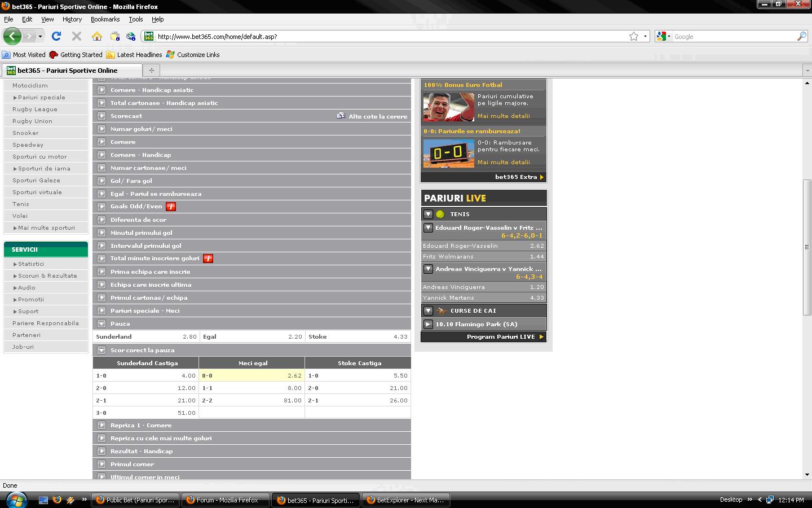Open the View menu
Image resolution: width=812 pixels, height=508 pixels.
[x=47, y=19]
